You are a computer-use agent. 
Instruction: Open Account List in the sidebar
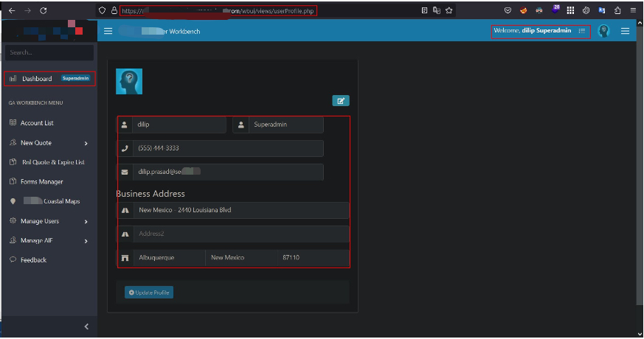click(37, 123)
